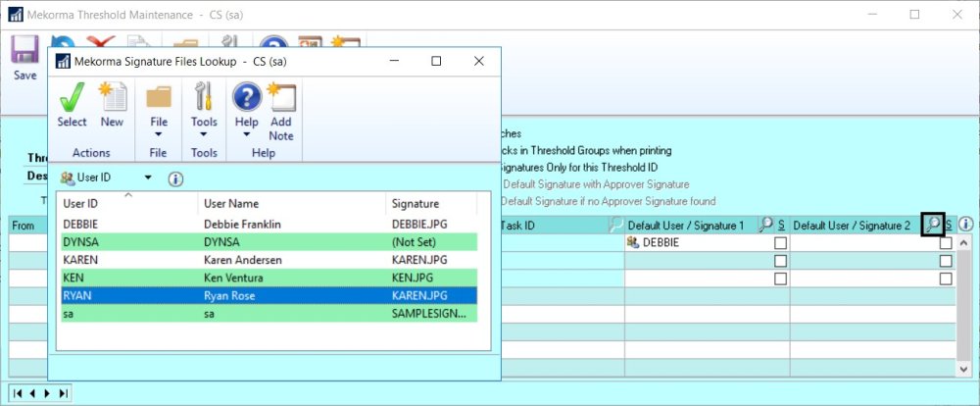Check the second row's Signature 2 S checkbox
This screenshot has width=980, height=406.
[946, 261]
